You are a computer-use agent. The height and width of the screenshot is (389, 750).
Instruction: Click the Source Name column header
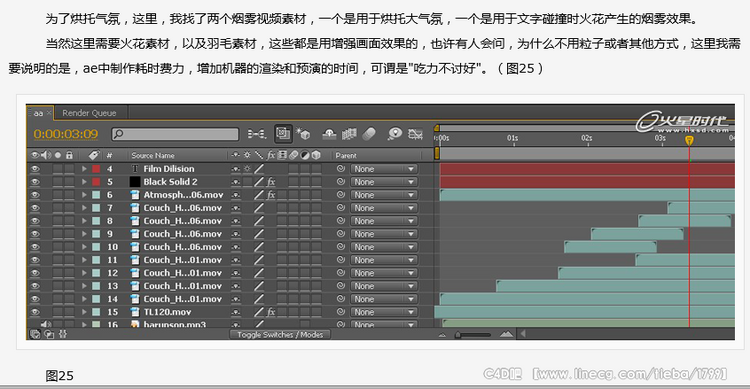coord(153,156)
